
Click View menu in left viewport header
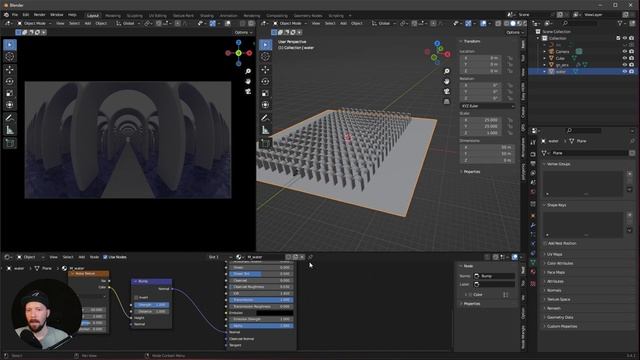[60, 24]
